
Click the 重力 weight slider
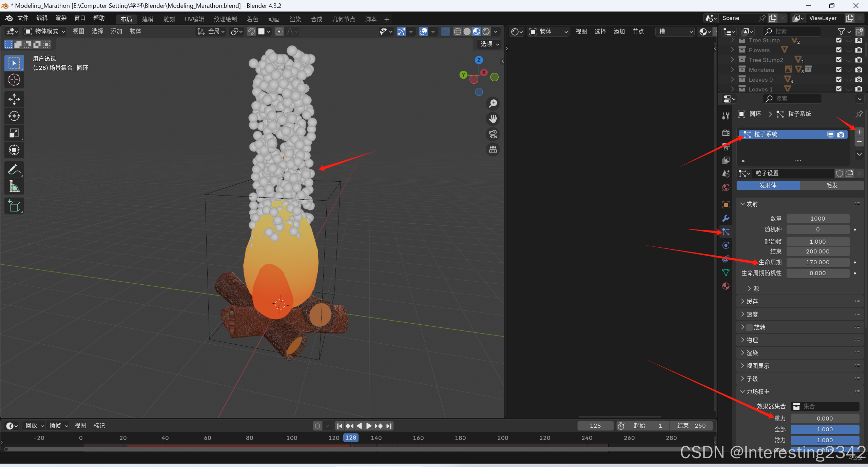click(824, 419)
